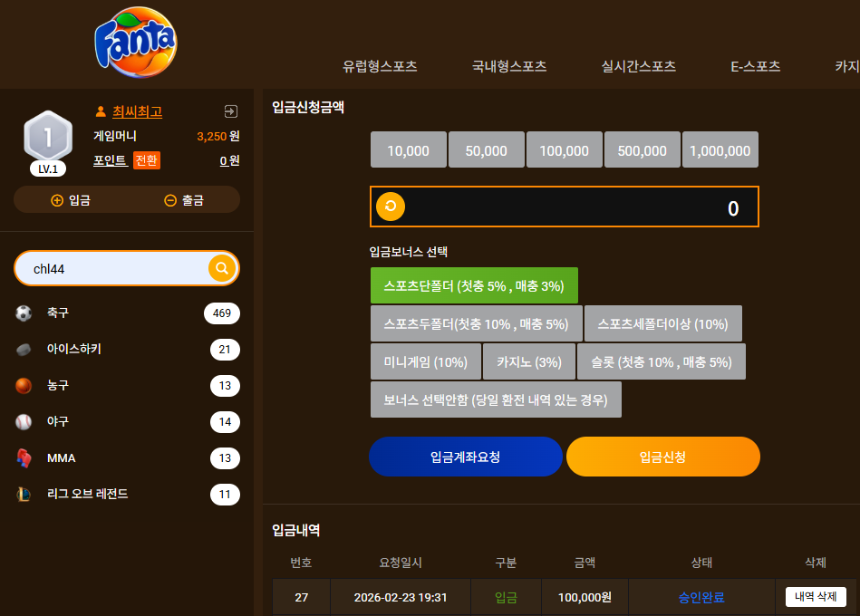Image resolution: width=860 pixels, height=616 pixels.
Task: Select 보너스 선택안함 bonus option
Action: point(496,399)
